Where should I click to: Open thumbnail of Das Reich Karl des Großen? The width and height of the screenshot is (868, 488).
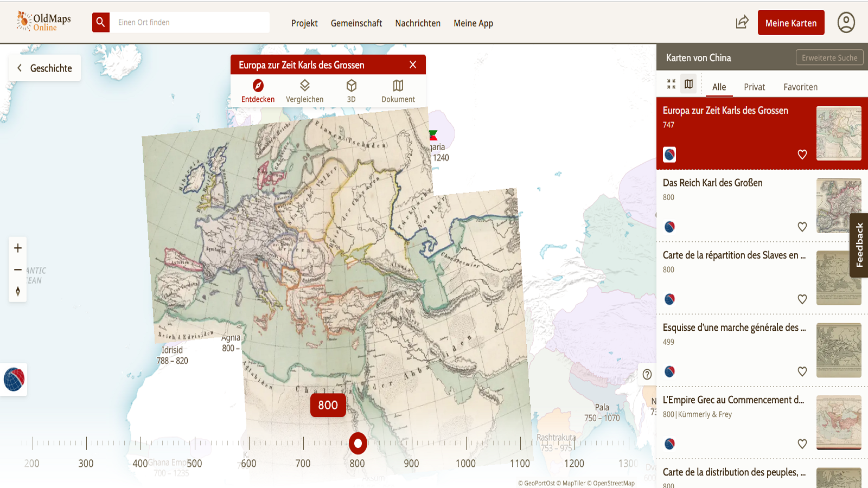[839, 206]
